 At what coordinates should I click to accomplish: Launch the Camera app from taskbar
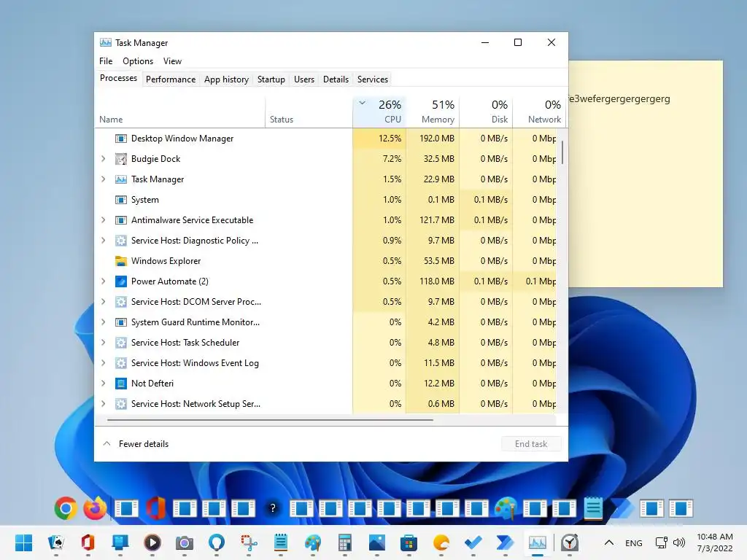coord(185,542)
